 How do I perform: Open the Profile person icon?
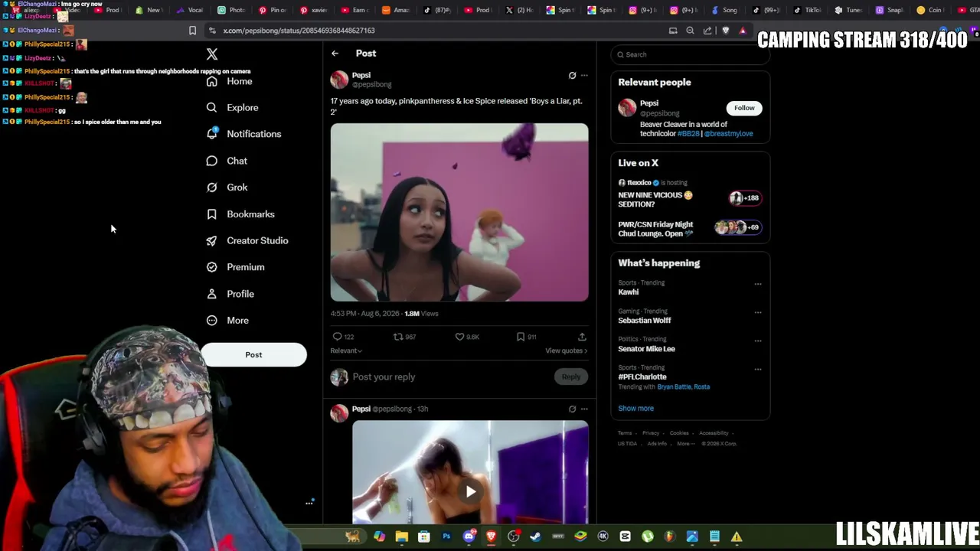[x=212, y=294]
